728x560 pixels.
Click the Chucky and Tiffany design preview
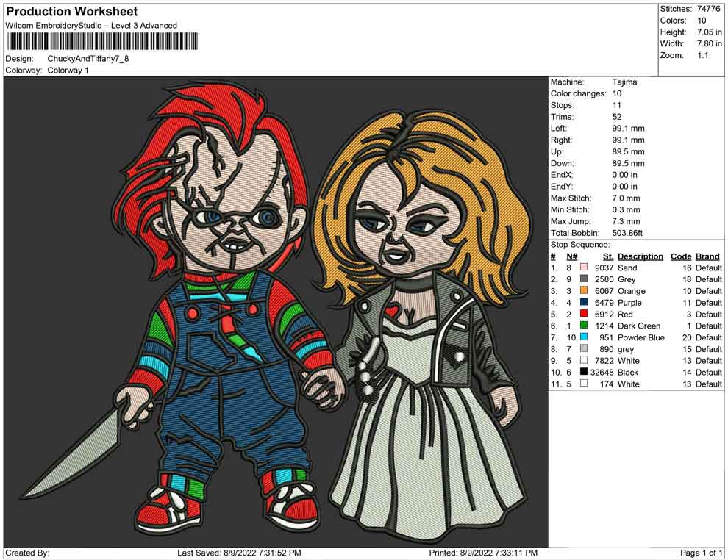276,312
